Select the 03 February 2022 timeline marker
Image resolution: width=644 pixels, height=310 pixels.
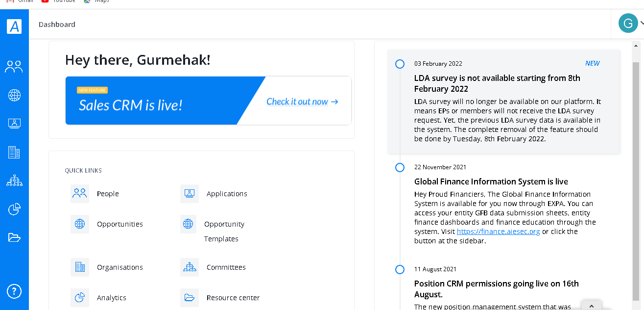(400, 64)
